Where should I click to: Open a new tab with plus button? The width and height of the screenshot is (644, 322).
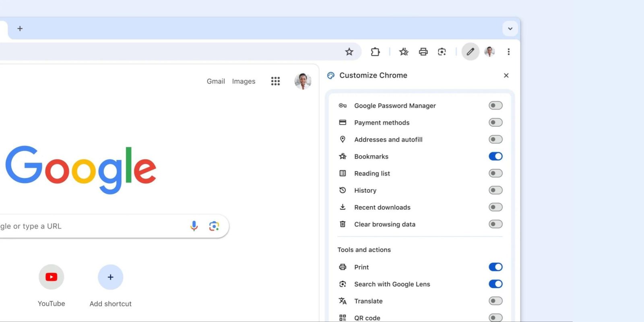pyautogui.click(x=20, y=29)
